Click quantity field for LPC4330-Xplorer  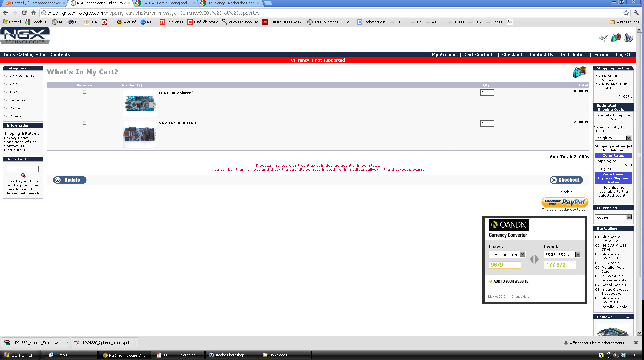tap(487, 93)
